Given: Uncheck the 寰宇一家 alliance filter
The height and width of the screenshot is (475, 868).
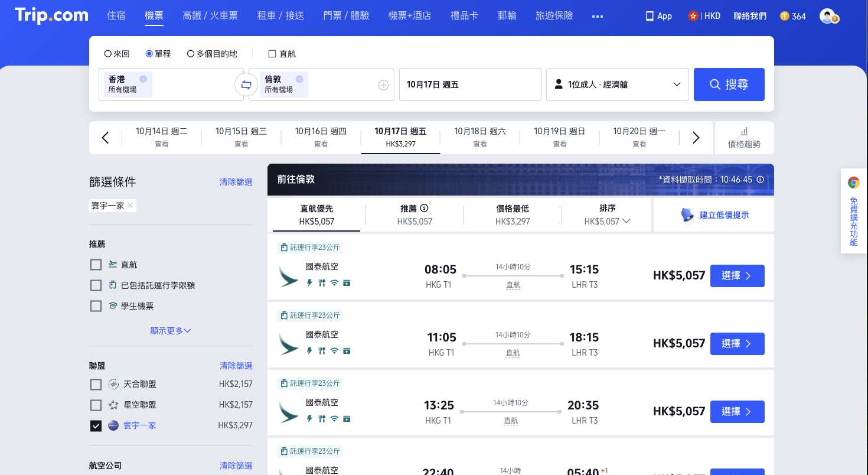Looking at the screenshot, I should click(x=96, y=425).
